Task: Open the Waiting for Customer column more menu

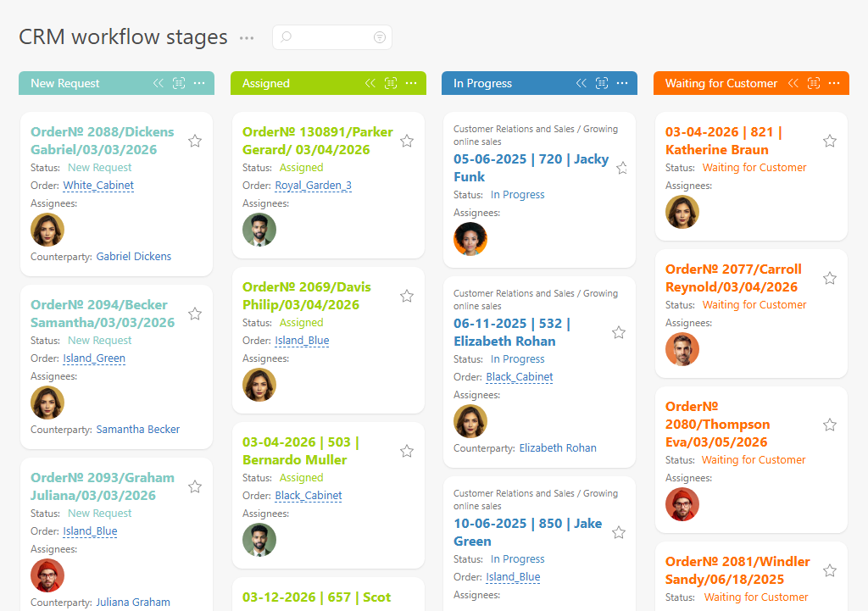Action: tap(834, 83)
